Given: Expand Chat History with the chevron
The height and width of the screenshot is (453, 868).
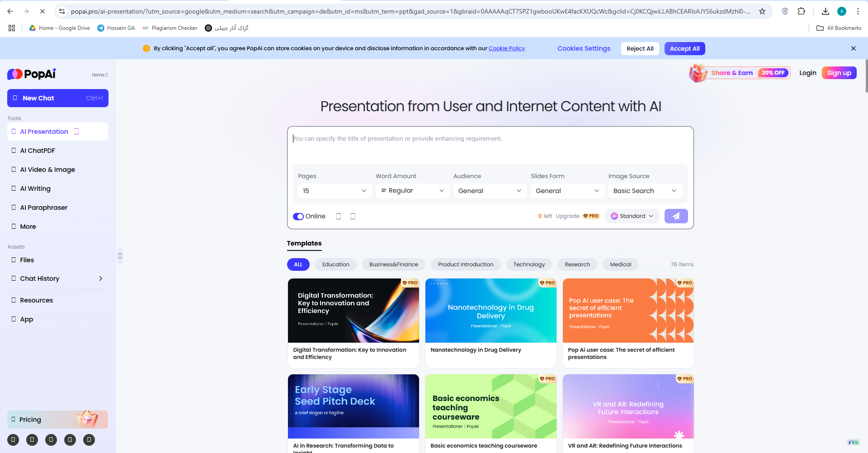Looking at the screenshot, I should (x=100, y=278).
